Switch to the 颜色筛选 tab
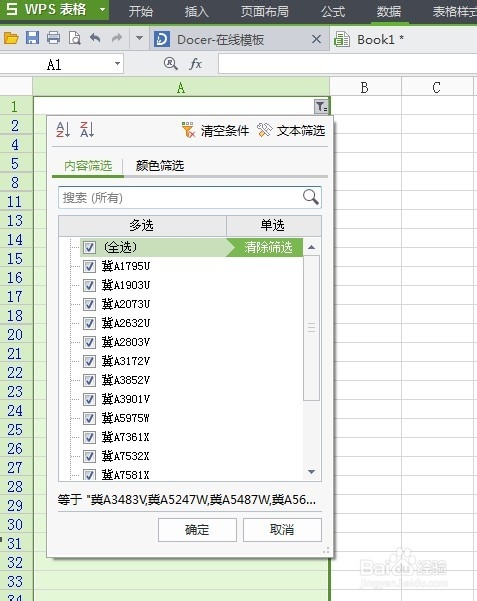 (x=160, y=166)
